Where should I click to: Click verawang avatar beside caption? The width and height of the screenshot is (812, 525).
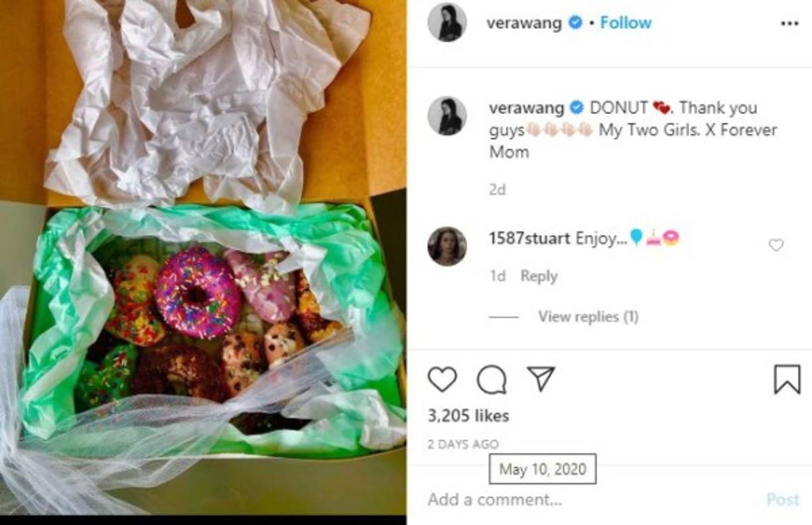coord(447,116)
